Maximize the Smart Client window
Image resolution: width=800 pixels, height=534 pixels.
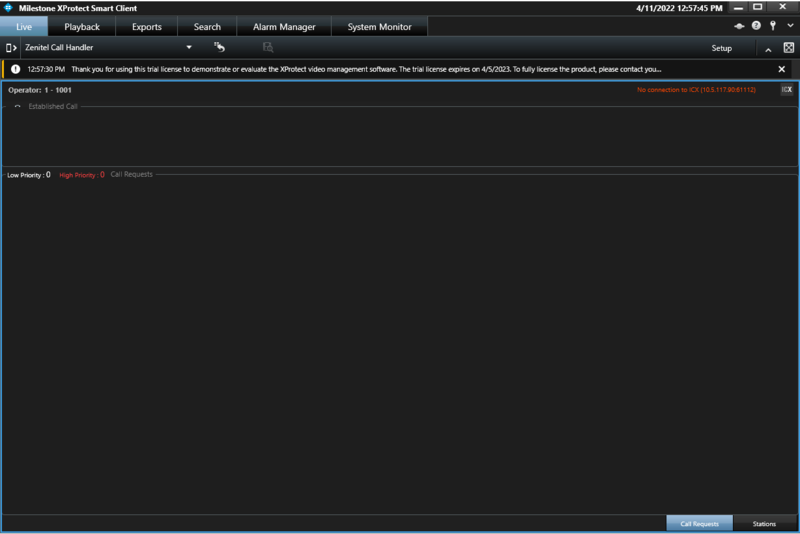point(758,7)
